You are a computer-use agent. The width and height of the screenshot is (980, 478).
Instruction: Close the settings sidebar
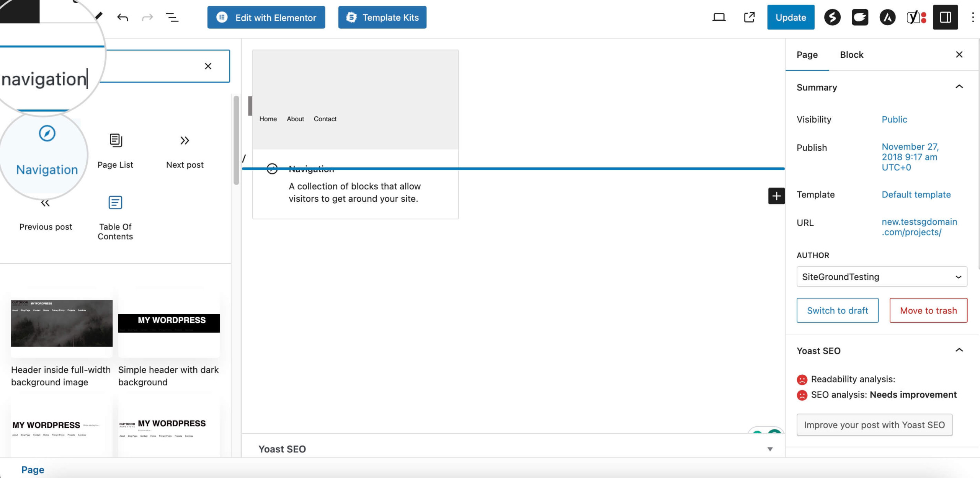959,55
